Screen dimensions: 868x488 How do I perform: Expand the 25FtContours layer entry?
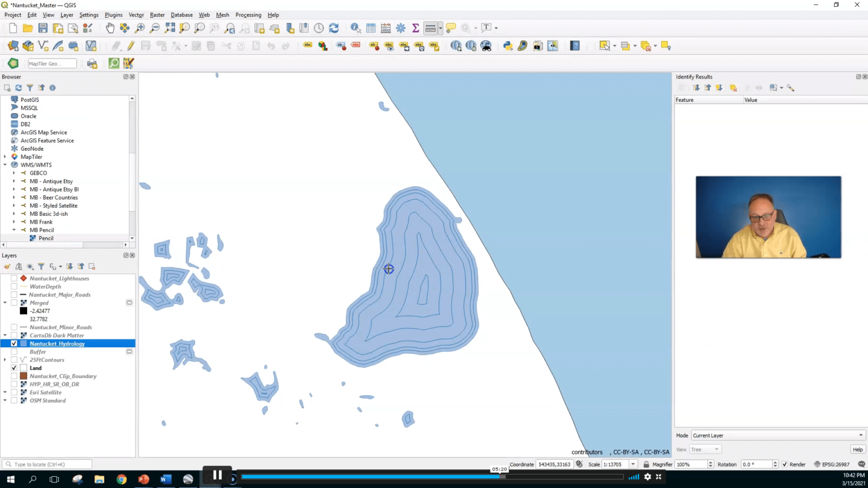click(5, 360)
